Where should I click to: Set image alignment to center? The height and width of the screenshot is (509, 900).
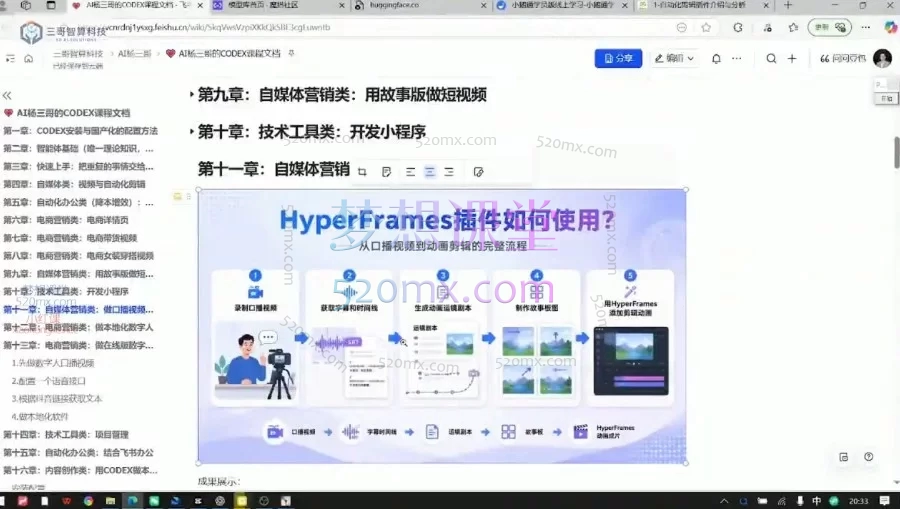coord(430,172)
